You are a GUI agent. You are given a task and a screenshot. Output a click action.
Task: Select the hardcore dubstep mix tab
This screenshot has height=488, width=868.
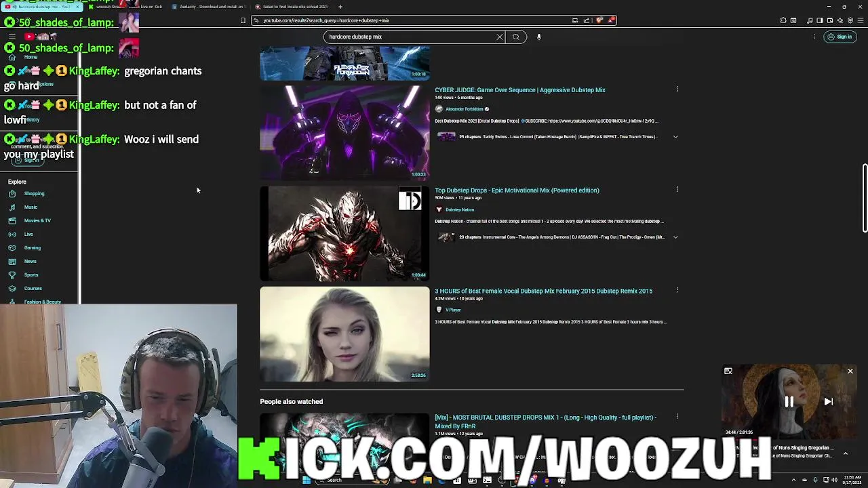coord(41,7)
